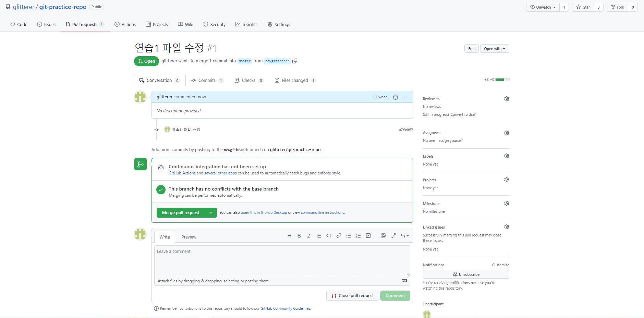Image resolution: width=644 pixels, height=318 pixels.
Task: Apply italic formatting in comment editor
Action: pos(309,236)
